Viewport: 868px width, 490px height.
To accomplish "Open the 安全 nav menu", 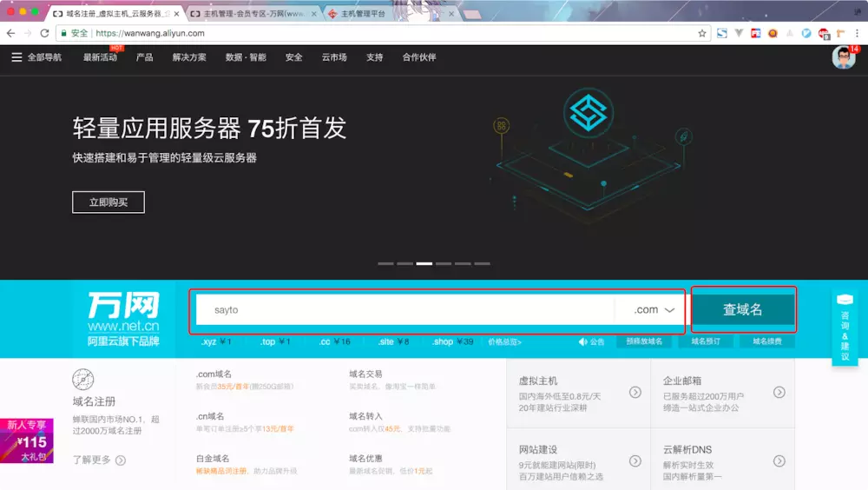I will (x=294, y=57).
